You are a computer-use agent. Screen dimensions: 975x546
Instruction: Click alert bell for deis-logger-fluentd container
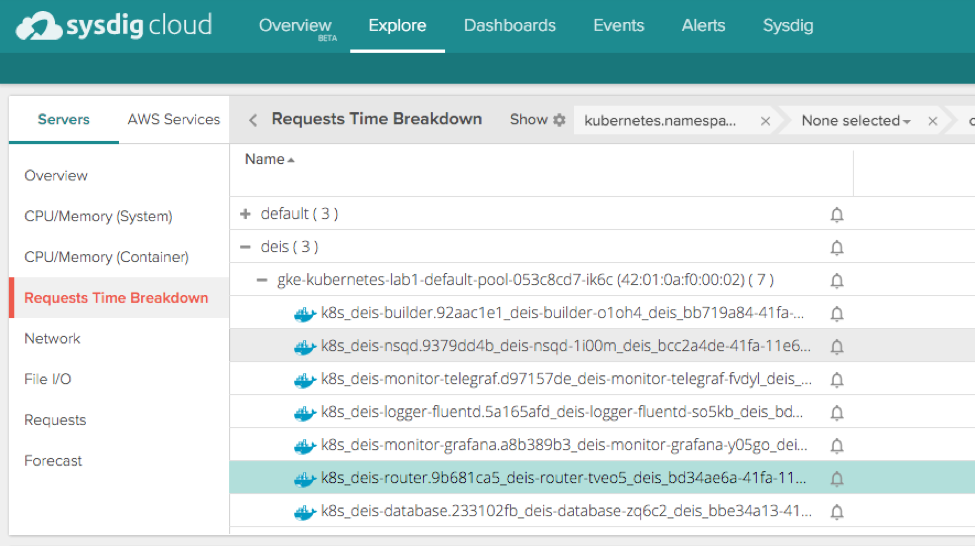coord(837,412)
